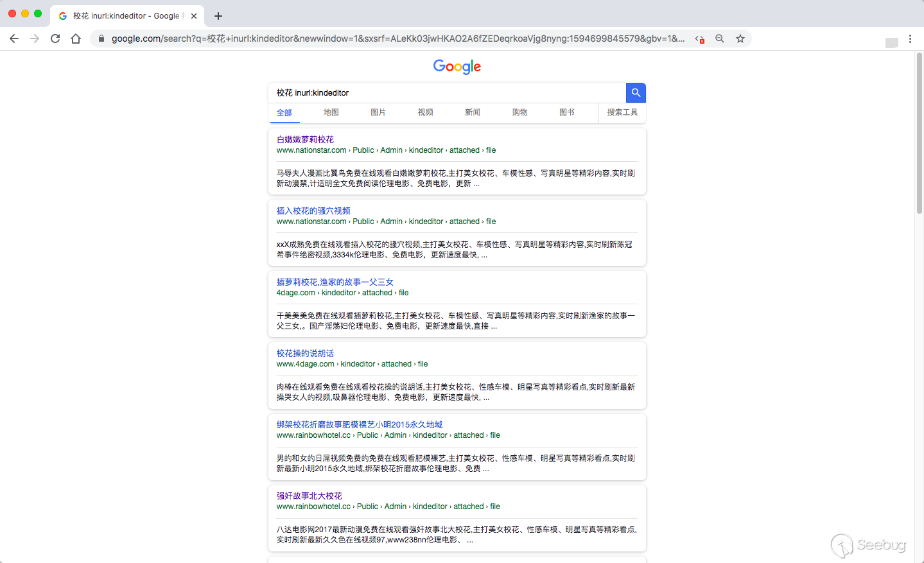This screenshot has height=563, width=924.
Task: Click the browser forward arrow
Action: click(x=35, y=39)
